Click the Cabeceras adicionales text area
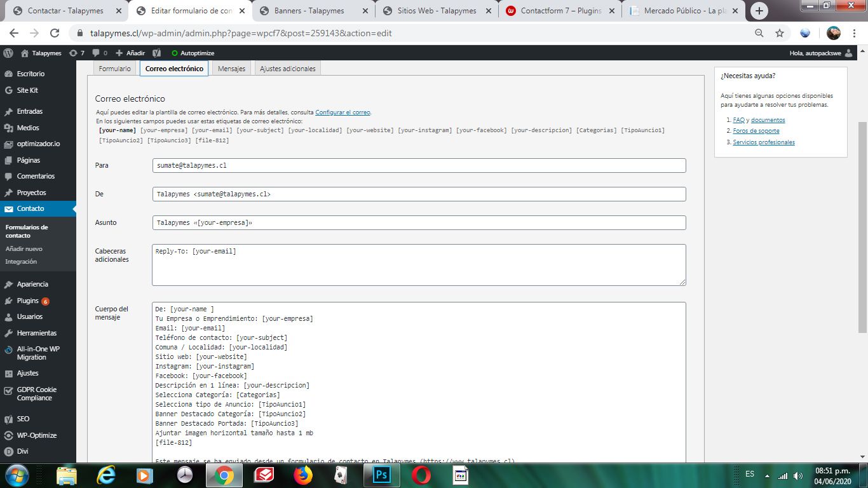The width and height of the screenshot is (868, 488). click(419, 265)
